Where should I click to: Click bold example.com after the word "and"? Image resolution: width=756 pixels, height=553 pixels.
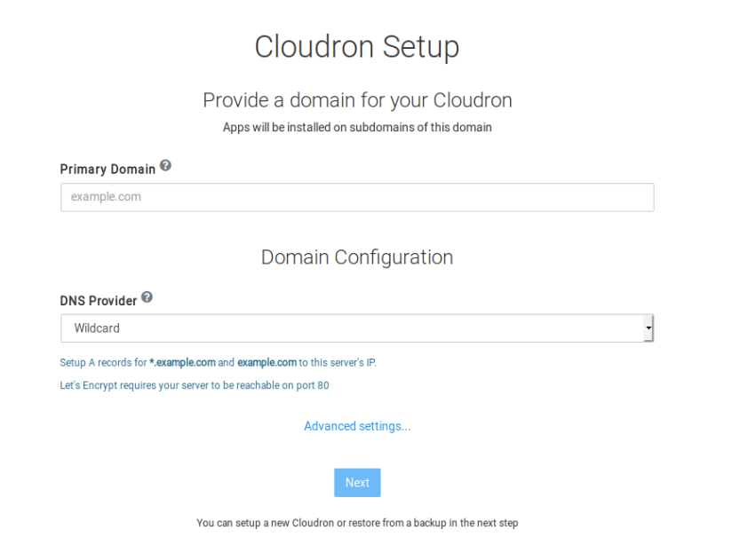(267, 363)
